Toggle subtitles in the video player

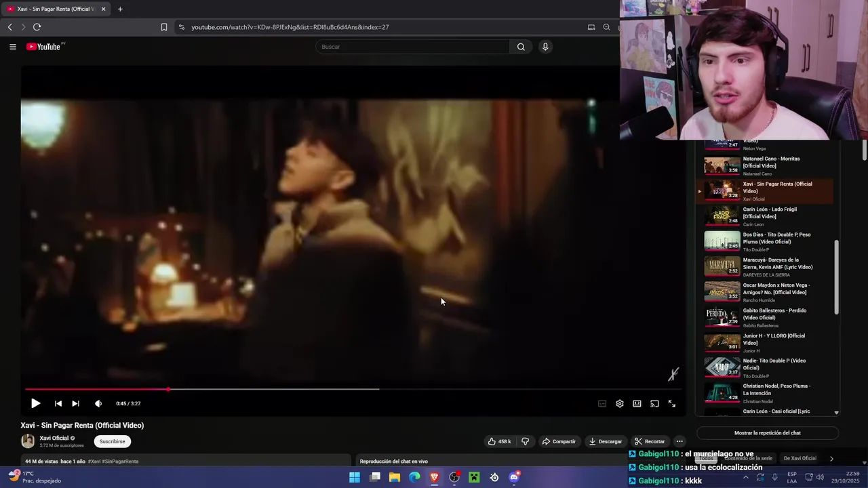click(602, 403)
